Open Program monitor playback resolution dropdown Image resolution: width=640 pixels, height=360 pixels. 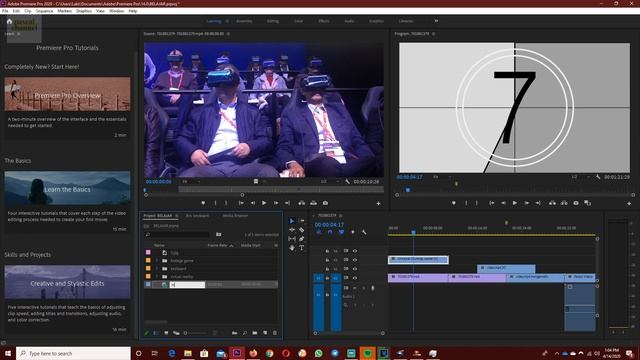580,177
